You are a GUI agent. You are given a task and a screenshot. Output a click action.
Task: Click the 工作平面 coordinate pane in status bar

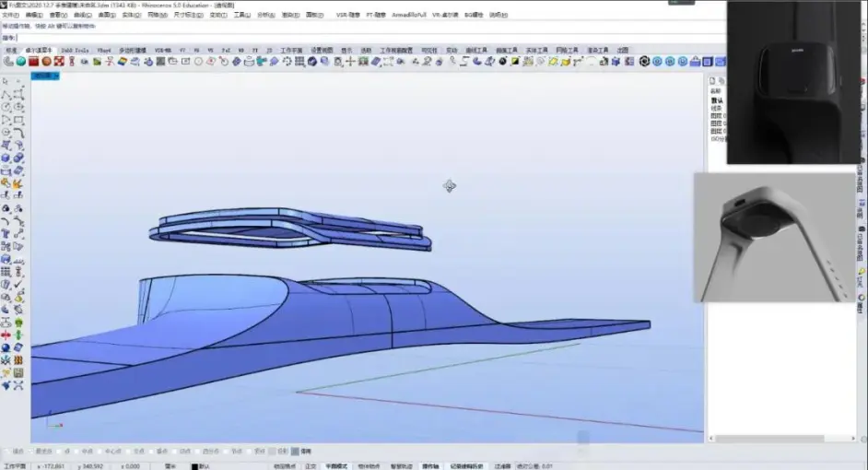point(15,466)
